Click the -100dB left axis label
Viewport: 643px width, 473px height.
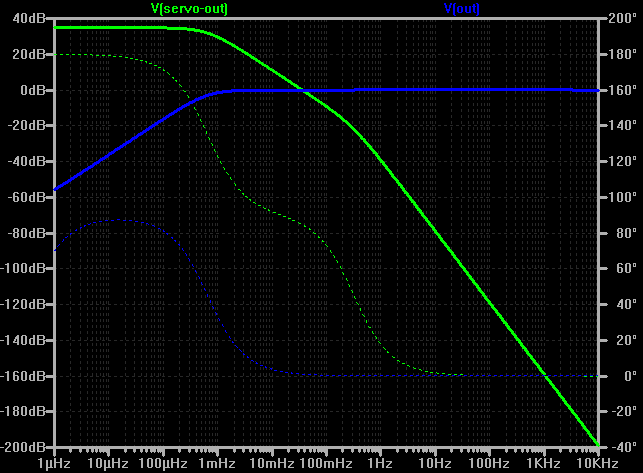pyautogui.click(x=23, y=268)
